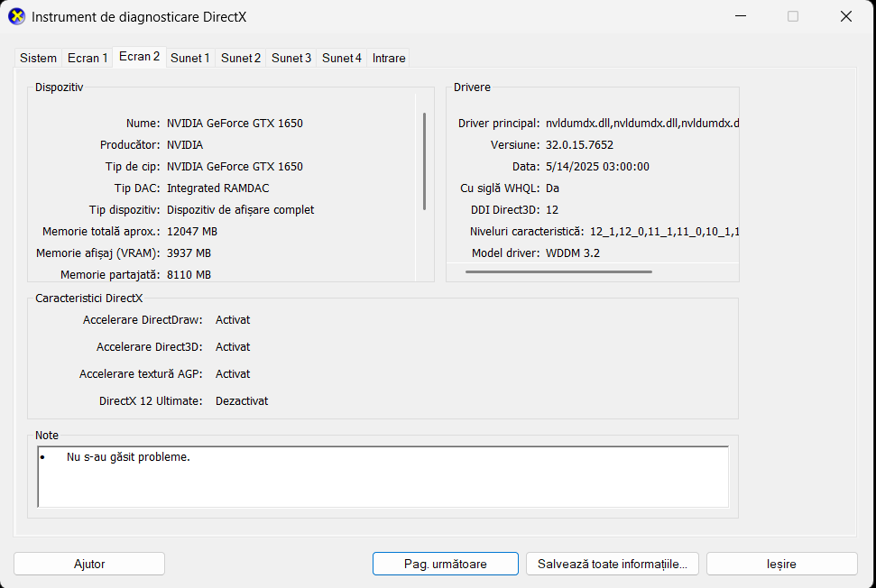The width and height of the screenshot is (876, 588).
Task: Click Dispozitiv de afișare complet text
Action: 240,210
